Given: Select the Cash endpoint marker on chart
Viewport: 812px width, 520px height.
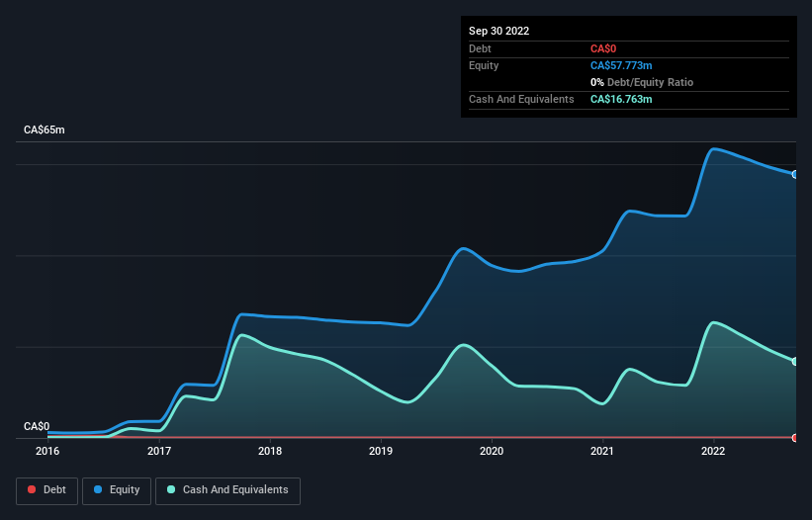Looking at the screenshot, I should pos(795,361).
